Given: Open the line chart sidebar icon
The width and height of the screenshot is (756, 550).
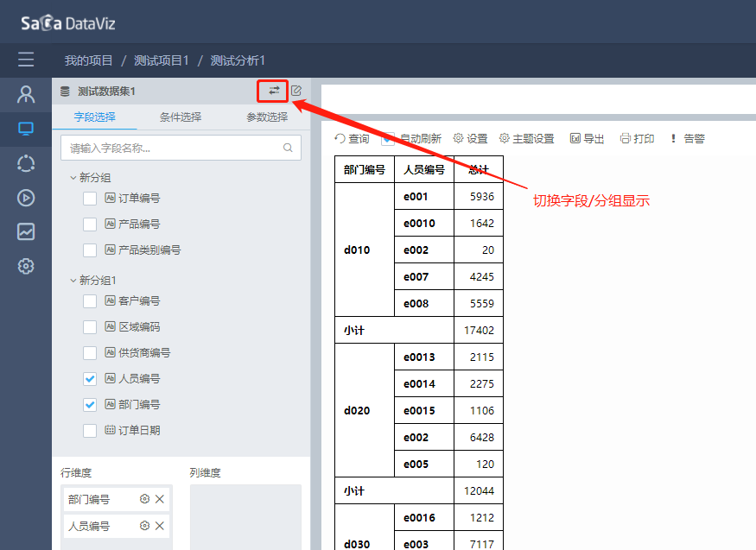Looking at the screenshot, I should pos(26,231).
